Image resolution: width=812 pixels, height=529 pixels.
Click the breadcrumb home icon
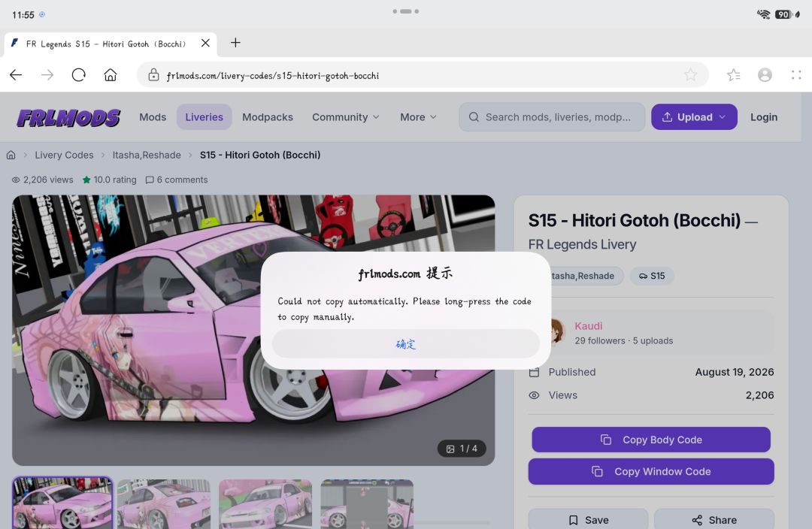click(x=11, y=155)
